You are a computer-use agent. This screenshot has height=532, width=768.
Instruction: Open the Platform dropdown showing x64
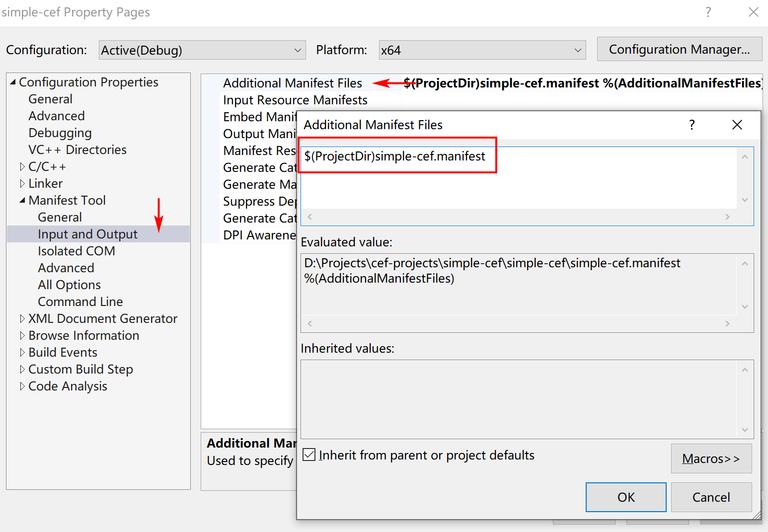coord(482,50)
